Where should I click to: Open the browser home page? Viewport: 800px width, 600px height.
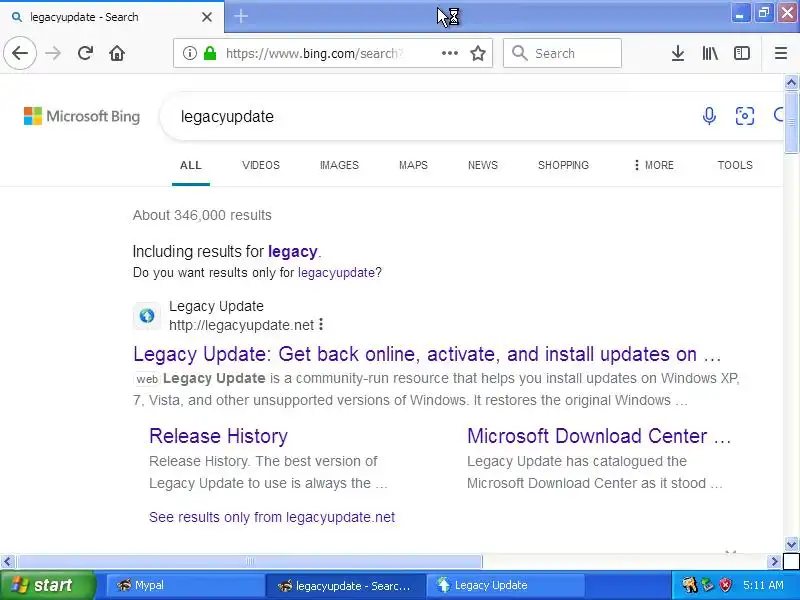click(117, 53)
